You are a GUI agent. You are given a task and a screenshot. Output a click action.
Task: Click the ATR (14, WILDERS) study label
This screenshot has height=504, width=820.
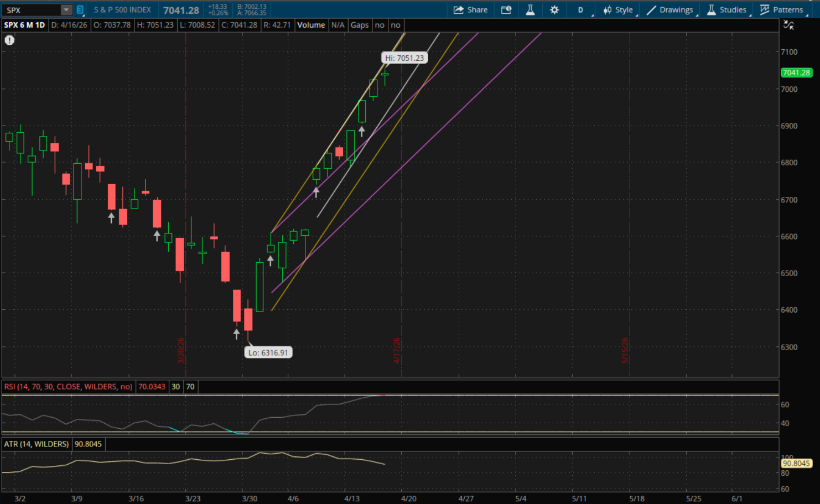coord(37,444)
